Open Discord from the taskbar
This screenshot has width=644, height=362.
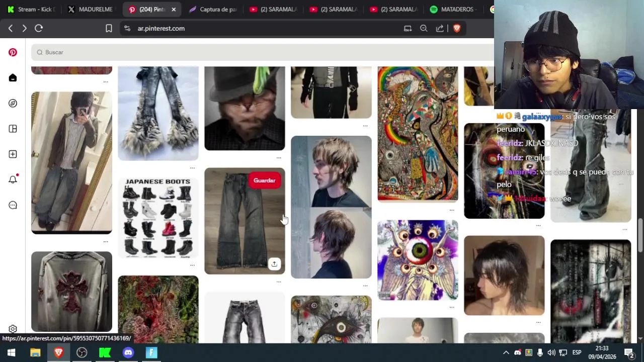[128, 352]
